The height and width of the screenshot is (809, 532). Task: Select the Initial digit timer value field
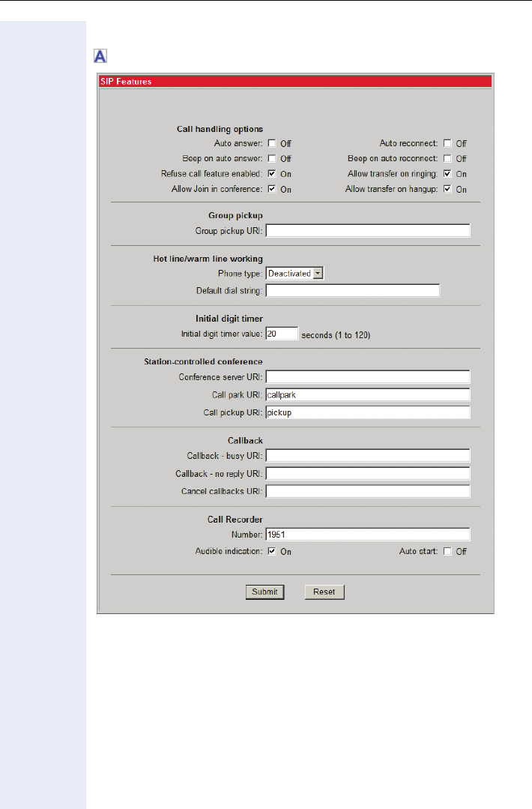282,334
